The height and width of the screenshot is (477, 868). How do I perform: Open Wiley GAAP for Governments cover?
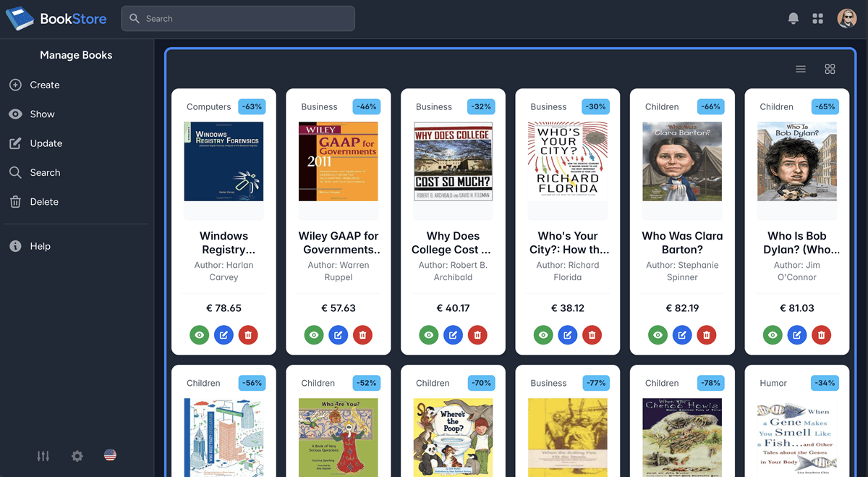pos(339,161)
